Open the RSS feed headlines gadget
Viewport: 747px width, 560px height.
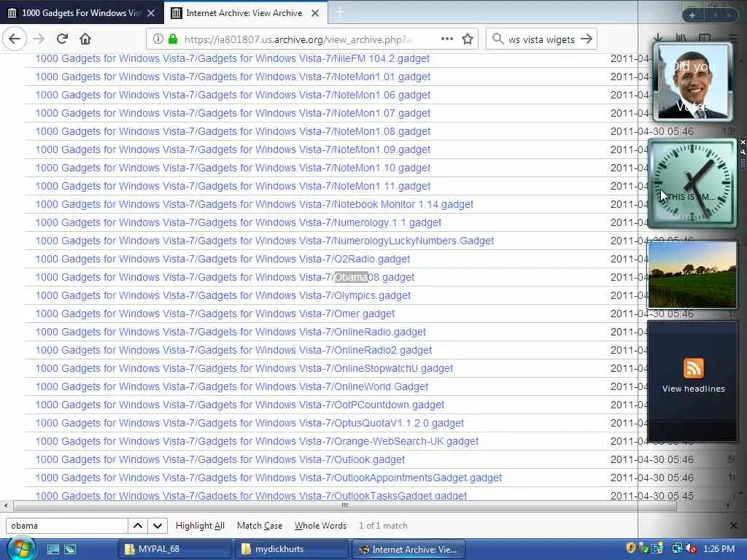(693, 381)
